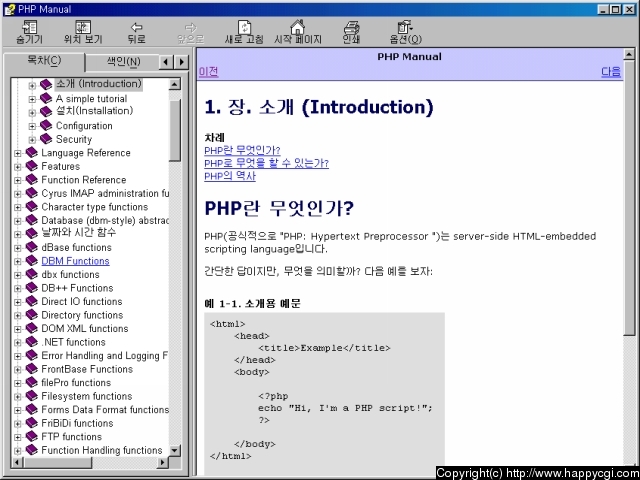Screen dimensions: 640x480
Task: Select the A simple tutorial entry
Action: (91, 99)
